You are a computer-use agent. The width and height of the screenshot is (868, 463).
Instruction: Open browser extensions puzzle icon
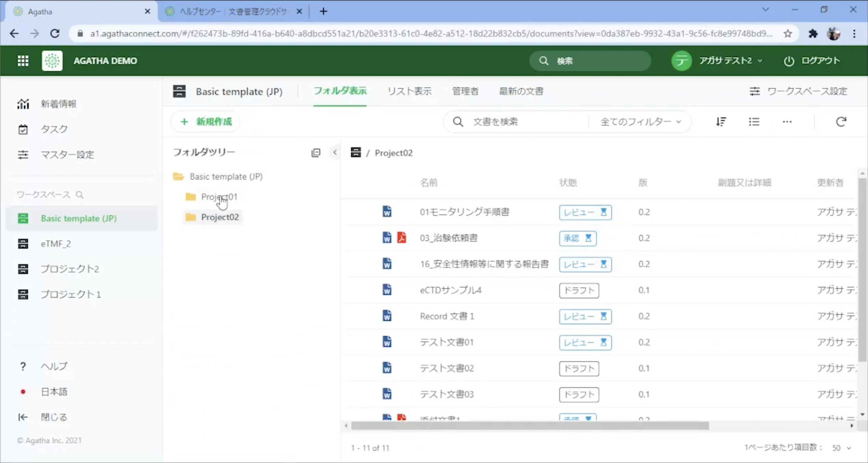[813, 33]
